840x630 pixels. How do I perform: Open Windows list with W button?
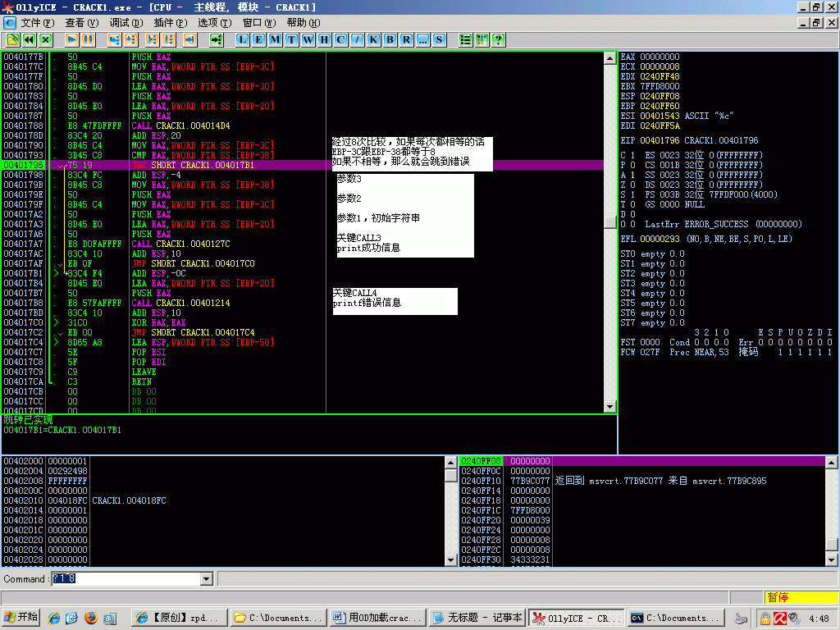click(x=308, y=39)
